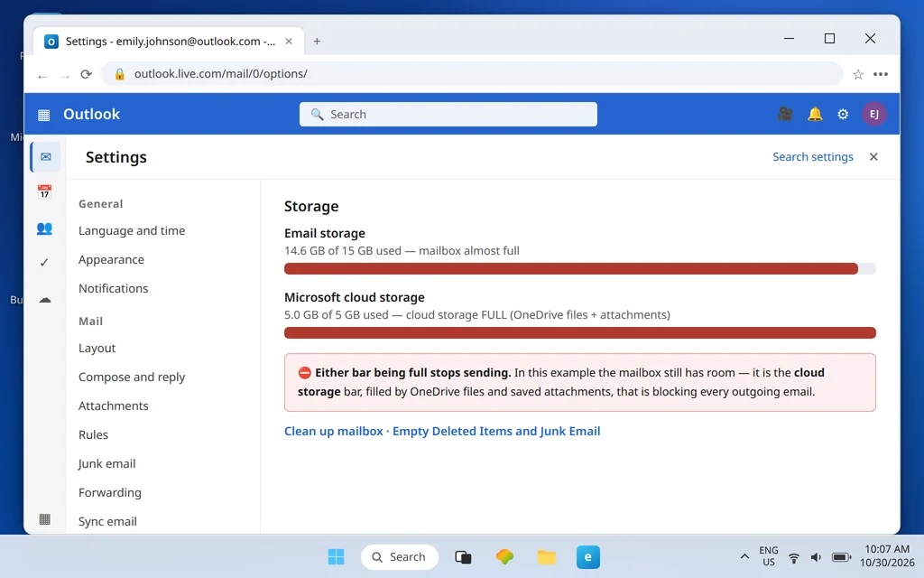Click the Microsoft cloud storage usage bar

580,332
